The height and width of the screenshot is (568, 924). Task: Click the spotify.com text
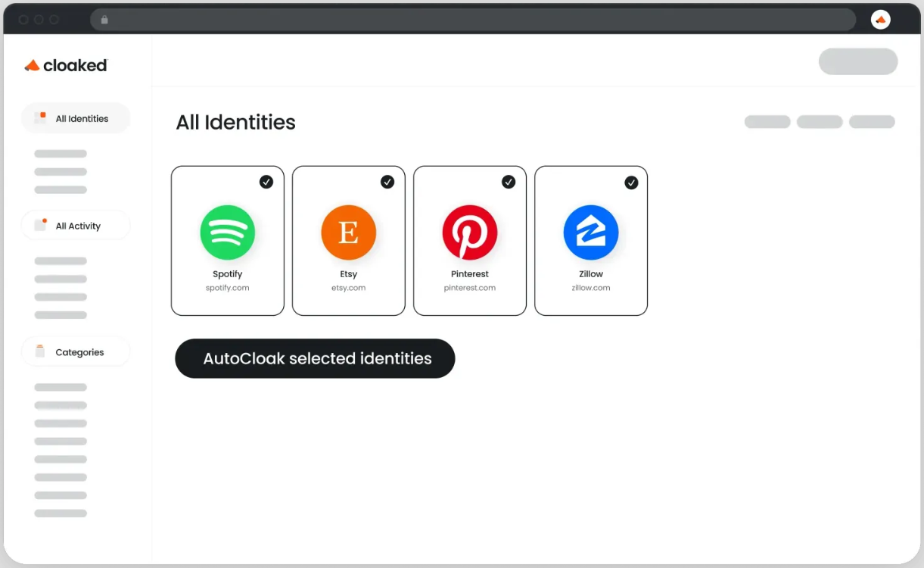coord(227,288)
